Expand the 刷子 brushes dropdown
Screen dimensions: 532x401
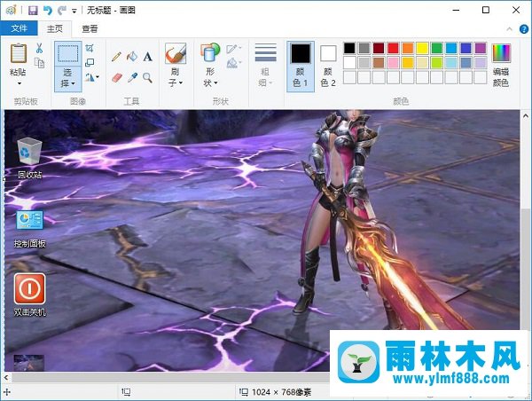176,77
